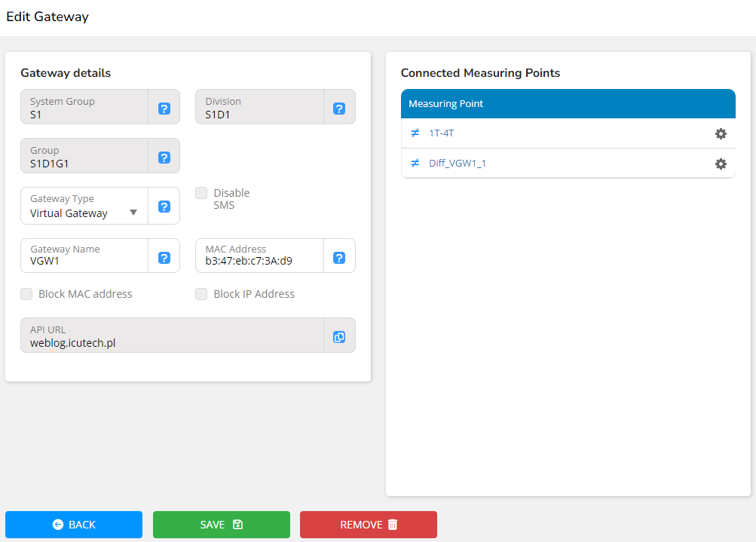Tick the Block MAC address checkbox

pos(26,294)
